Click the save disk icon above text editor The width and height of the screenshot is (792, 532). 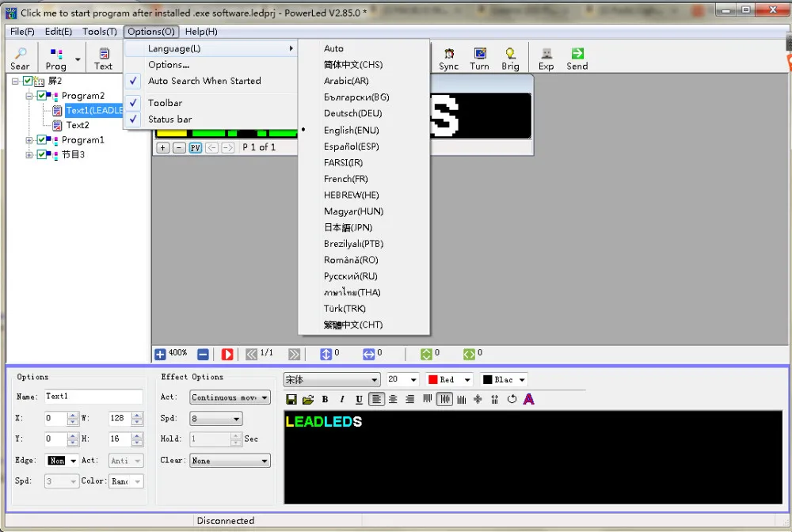click(x=291, y=399)
